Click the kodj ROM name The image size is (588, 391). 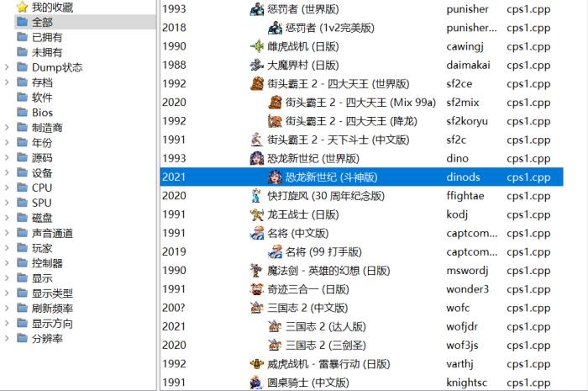click(457, 214)
